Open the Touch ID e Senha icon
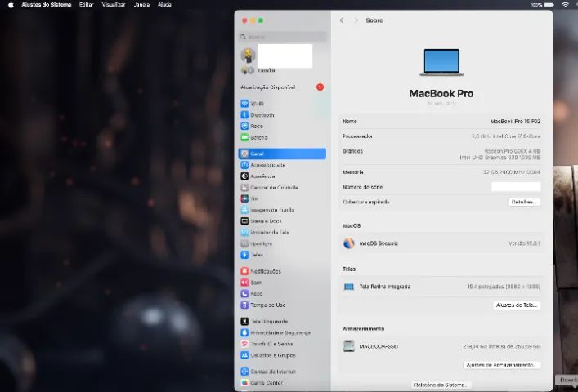 [244, 344]
